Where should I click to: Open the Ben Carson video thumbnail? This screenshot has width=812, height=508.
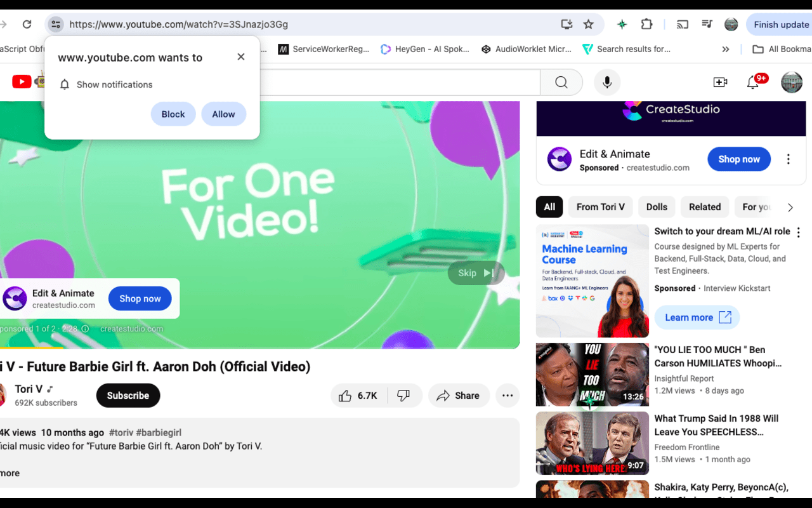pyautogui.click(x=592, y=375)
